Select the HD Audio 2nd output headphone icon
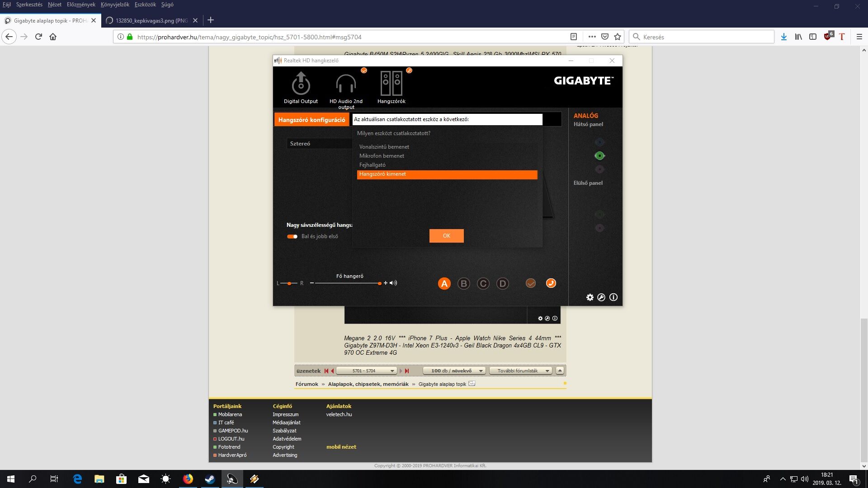Screen dimensions: 868x488 pyautogui.click(x=346, y=84)
